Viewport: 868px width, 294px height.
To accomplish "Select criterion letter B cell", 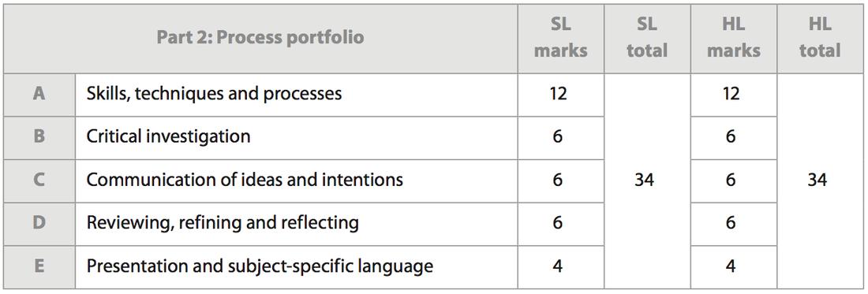I will point(39,137).
